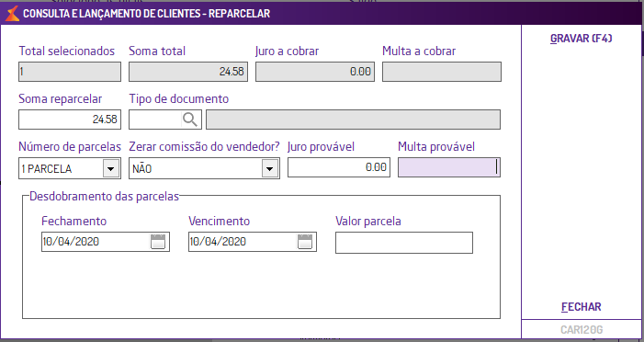Expand the Número de parcelas dropdown arrow
Image resolution: width=644 pixels, height=342 pixels.
coord(111,168)
